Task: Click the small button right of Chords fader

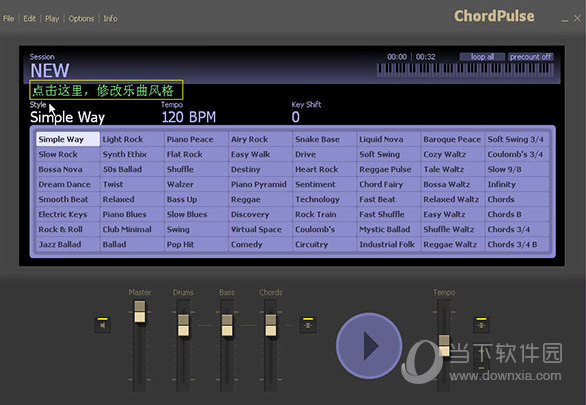Action: tap(308, 325)
